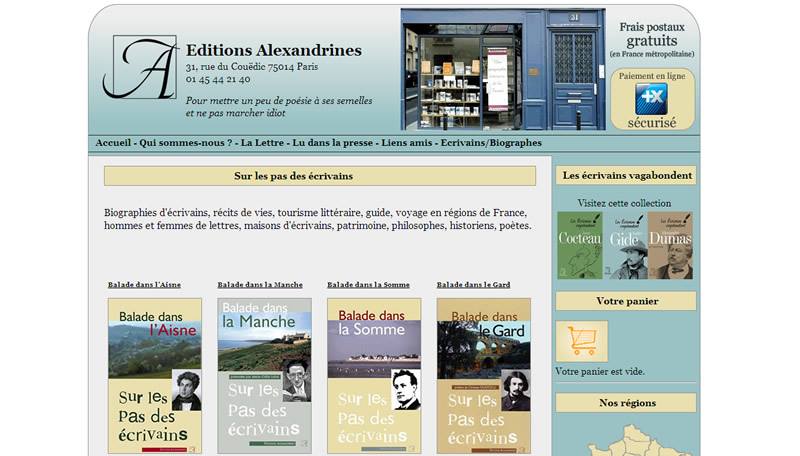Click the Gide book cover
This screenshot has height=456, width=800.
[625, 246]
